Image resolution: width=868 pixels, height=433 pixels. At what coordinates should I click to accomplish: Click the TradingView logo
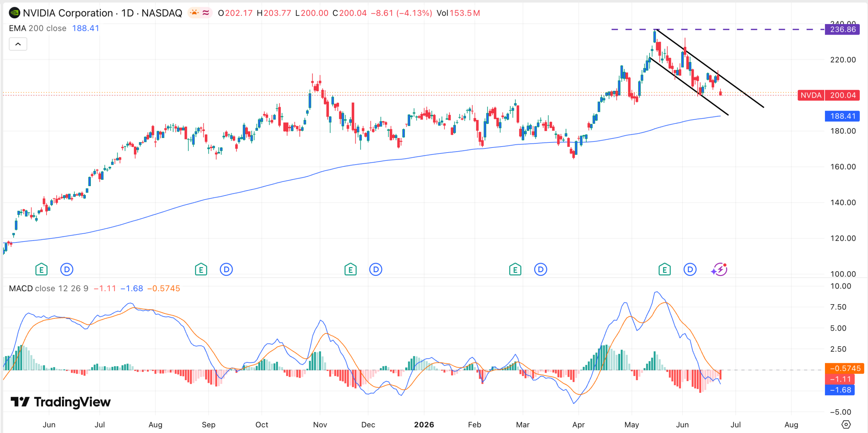click(x=61, y=402)
